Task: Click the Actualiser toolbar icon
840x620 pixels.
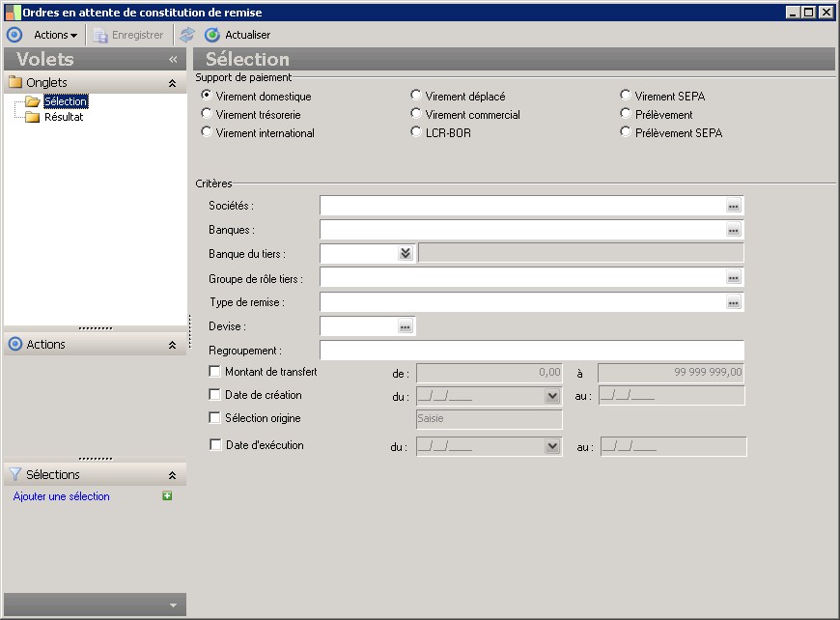Action: pyautogui.click(x=212, y=35)
